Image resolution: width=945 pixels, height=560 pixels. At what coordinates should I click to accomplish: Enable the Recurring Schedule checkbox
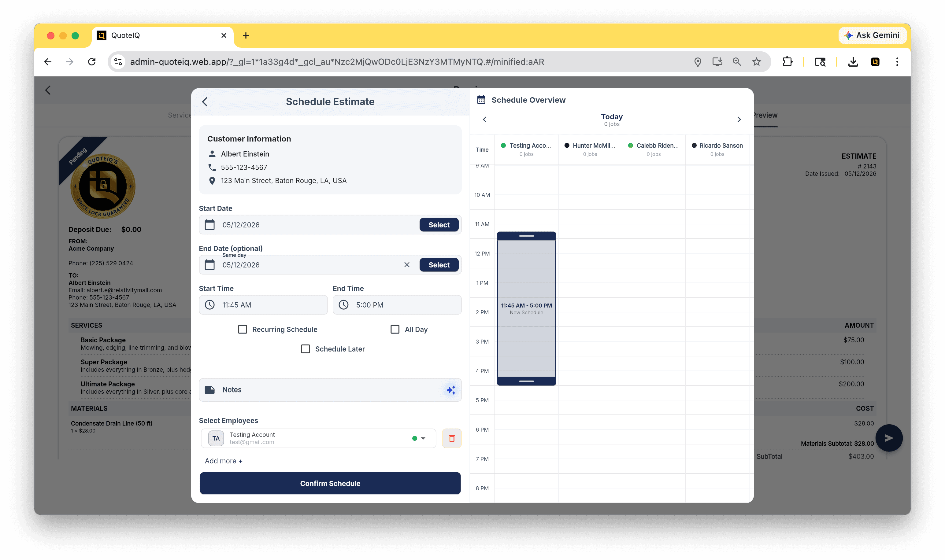tap(243, 330)
